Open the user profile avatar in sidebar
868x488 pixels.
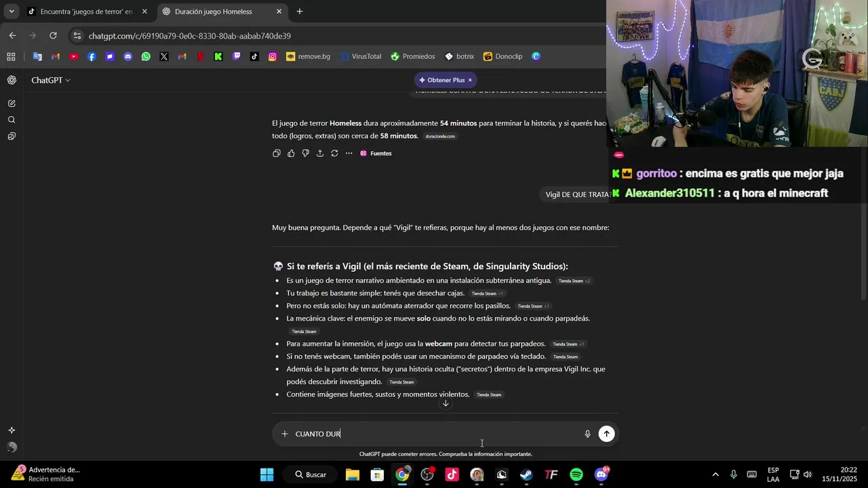tap(12, 447)
